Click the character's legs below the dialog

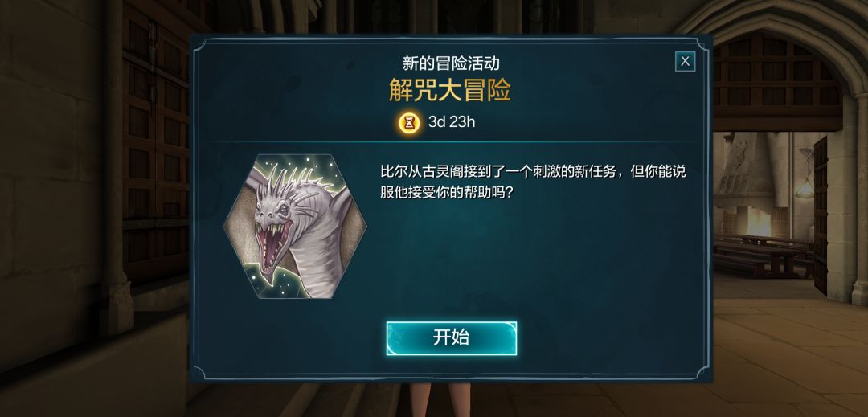click(x=440, y=399)
